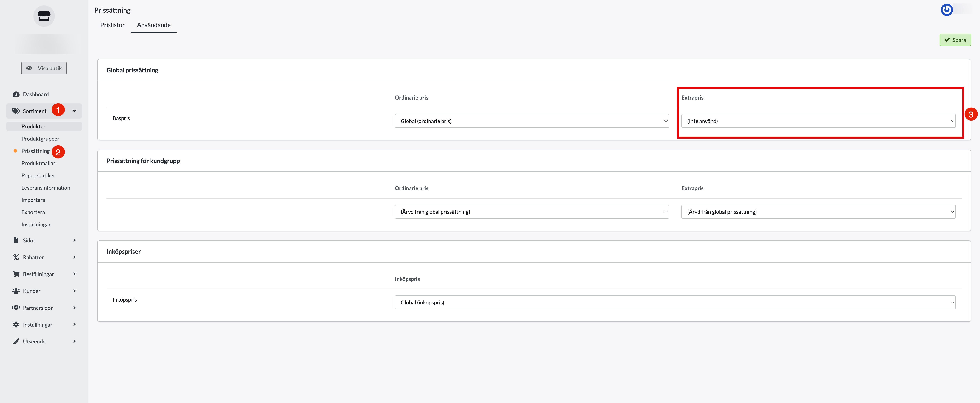The width and height of the screenshot is (980, 403).
Task: Click the Kunder people icon
Action: 16,291
